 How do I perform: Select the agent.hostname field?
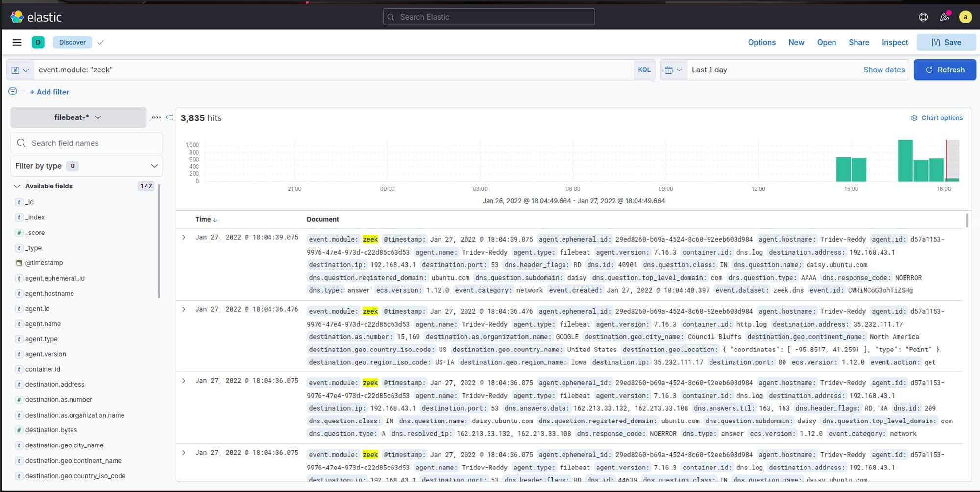click(49, 293)
